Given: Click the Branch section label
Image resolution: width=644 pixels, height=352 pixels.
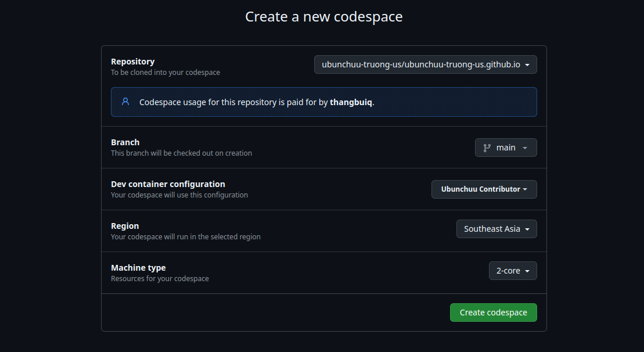Looking at the screenshot, I should (x=125, y=142).
